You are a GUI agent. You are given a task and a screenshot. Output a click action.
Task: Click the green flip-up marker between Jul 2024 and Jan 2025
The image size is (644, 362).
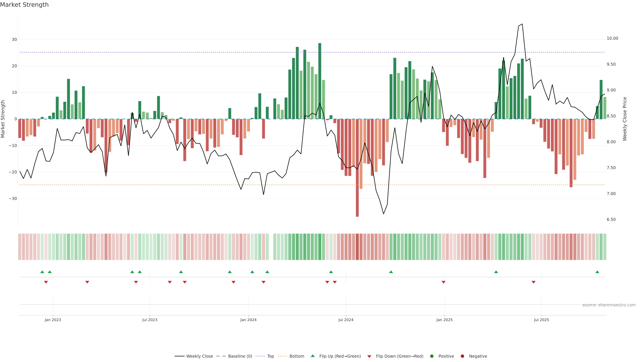click(391, 272)
